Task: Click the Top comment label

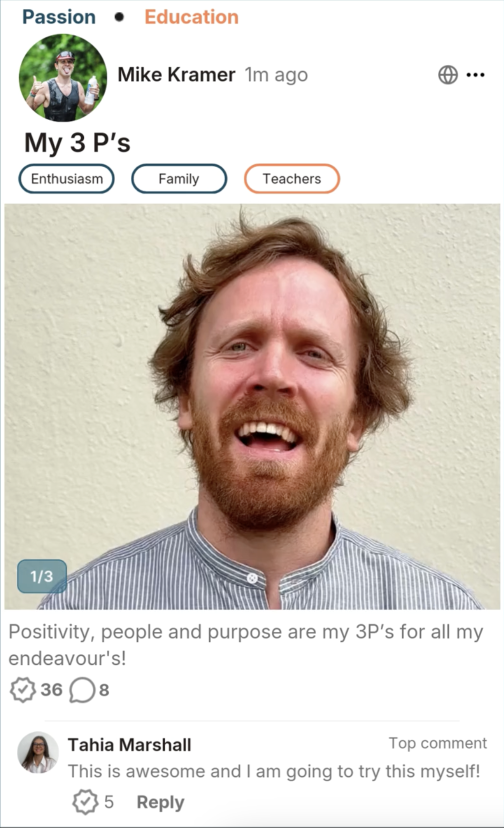Action: pyautogui.click(x=438, y=743)
